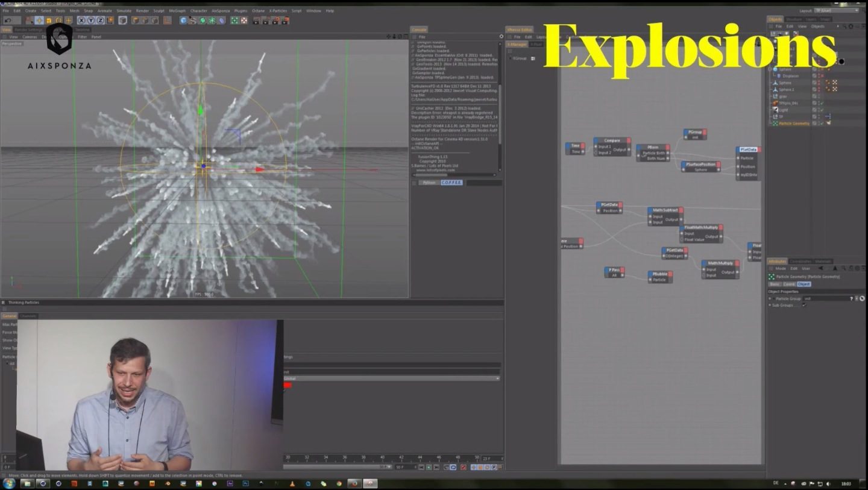Image resolution: width=868 pixels, height=490 pixels.
Task: Click the blue deformer icon in toolbar
Action: pos(221,20)
